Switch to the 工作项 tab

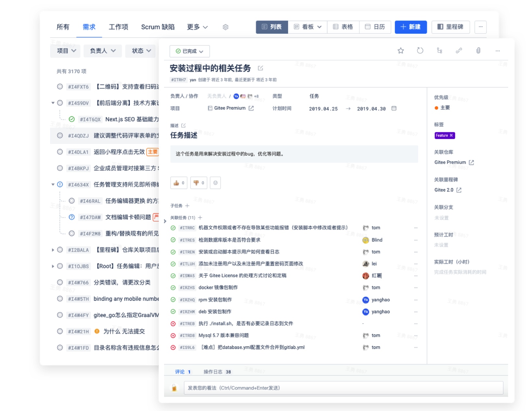(x=118, y=27)
